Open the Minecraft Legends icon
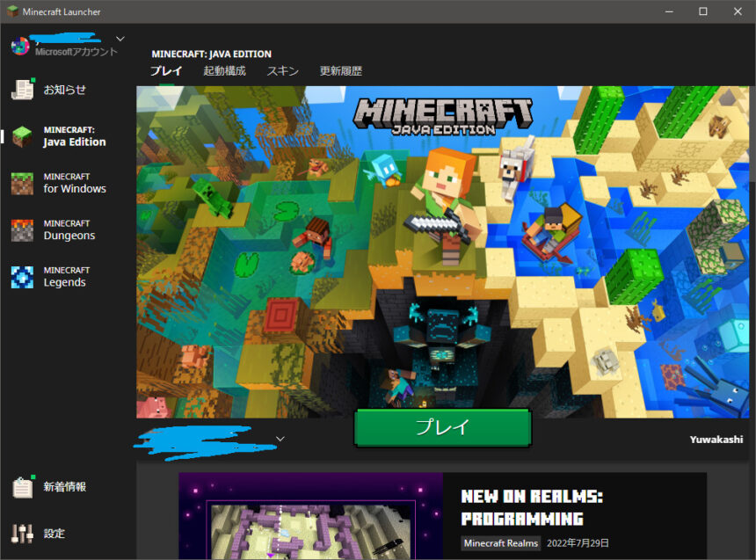 point(22,277)
